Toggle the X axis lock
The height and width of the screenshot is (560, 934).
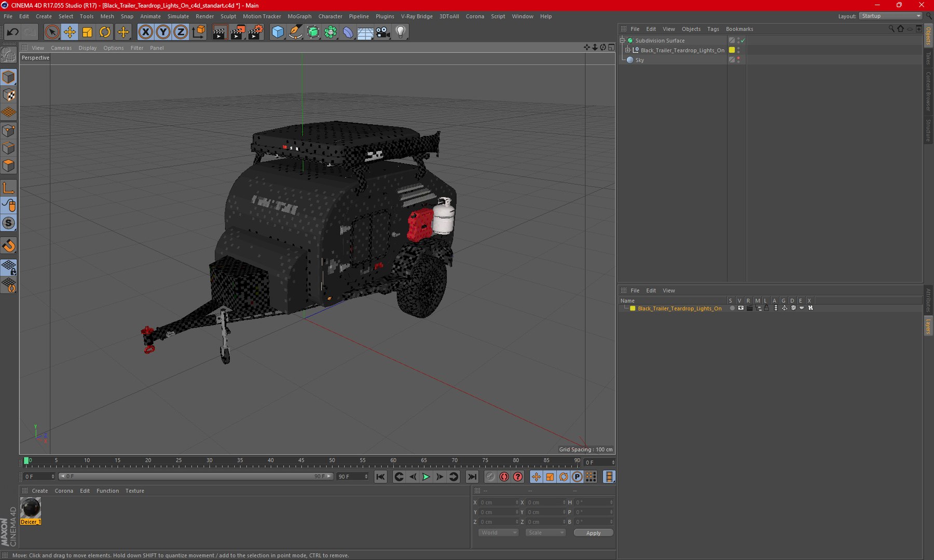click(146, 32)
